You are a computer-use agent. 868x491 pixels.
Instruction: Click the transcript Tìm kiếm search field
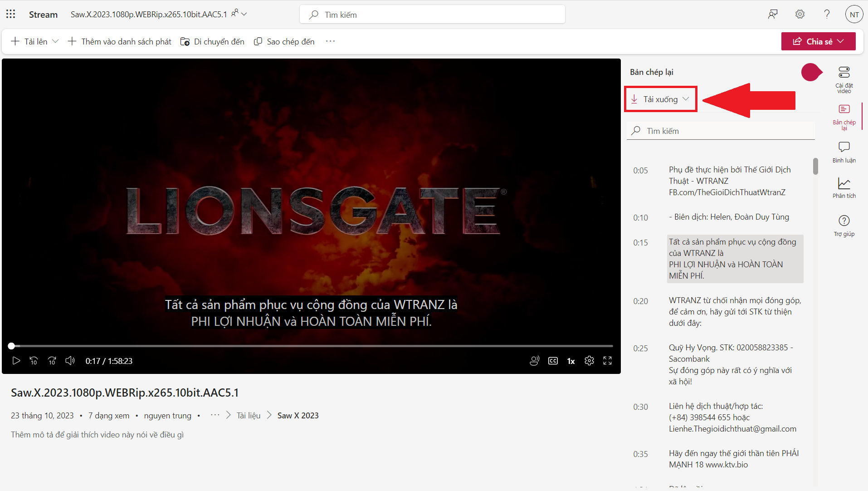click(x=721, y=131)
